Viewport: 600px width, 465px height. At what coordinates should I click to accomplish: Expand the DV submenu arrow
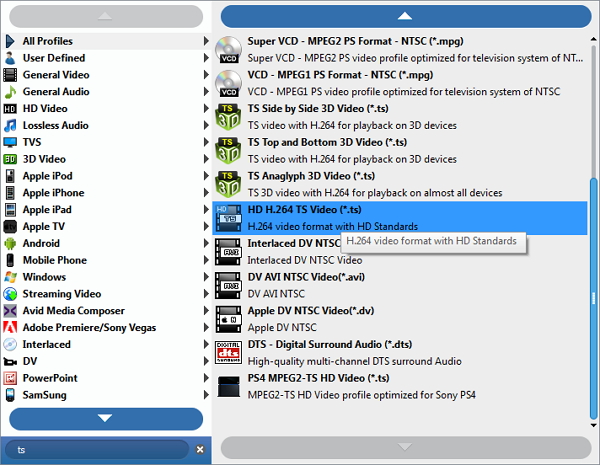[206, 361]
